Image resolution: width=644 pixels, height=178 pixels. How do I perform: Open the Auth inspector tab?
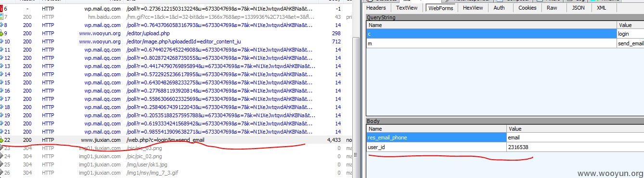[500, 8]
